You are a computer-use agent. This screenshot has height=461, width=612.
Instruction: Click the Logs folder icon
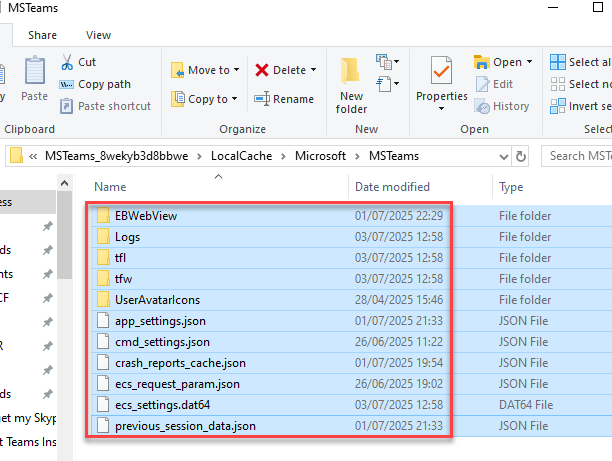[103, 237]
